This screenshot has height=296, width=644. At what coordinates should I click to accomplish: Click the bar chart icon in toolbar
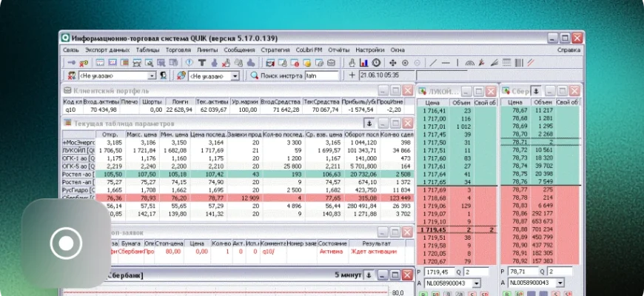[364, 63]
